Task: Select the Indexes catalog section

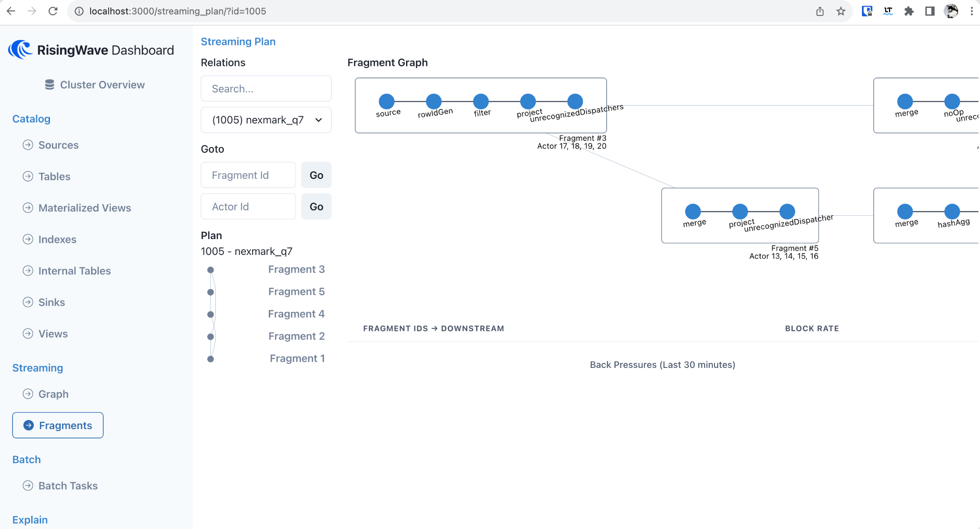Action: [x=58, y=239]
